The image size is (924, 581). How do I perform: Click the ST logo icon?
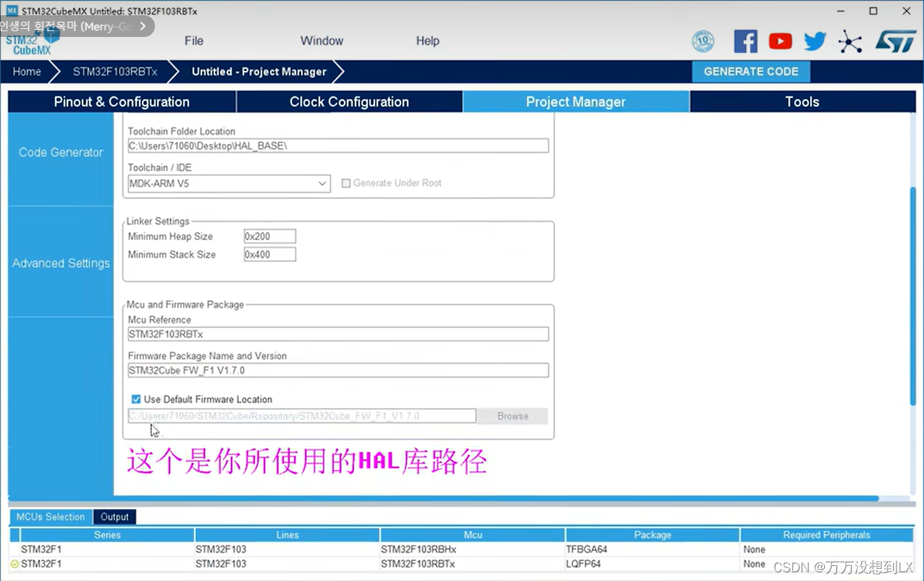[896, 41]
